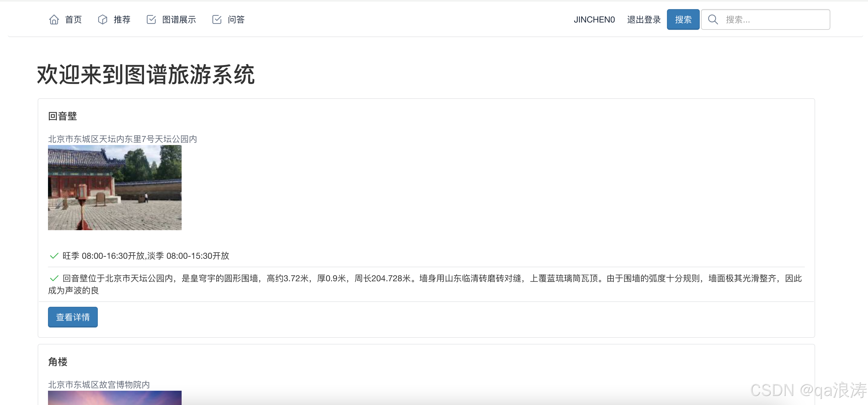Click the 旺季 08:00-16:30开放 hours text
This screenshot has height=405, width=868.
[145, 256]
